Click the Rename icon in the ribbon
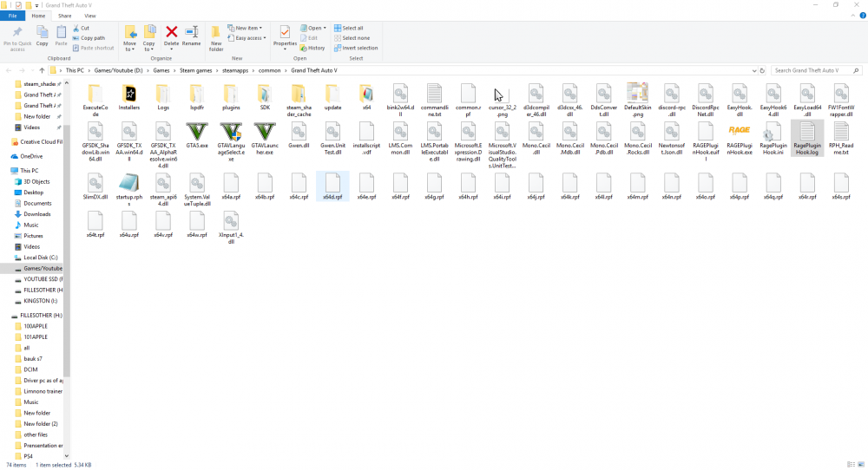The width and height of the screenshot is (868, 470). 191,34
